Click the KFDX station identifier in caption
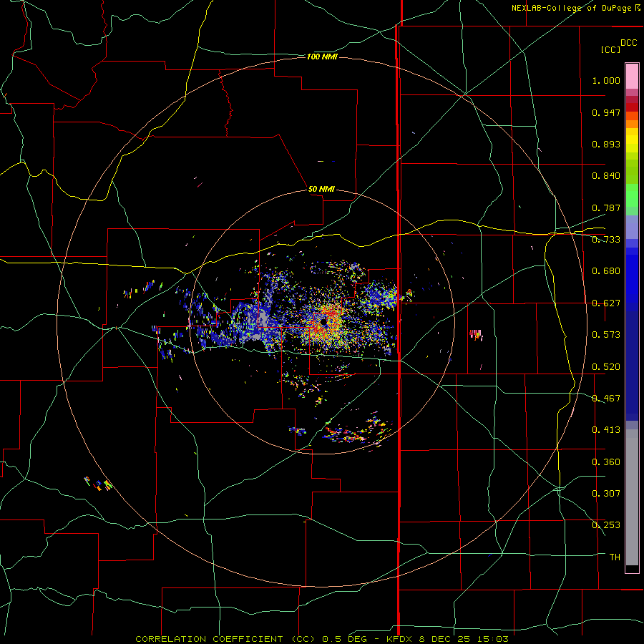Viewport: 644px width, 644px height. tap(399, 639)
